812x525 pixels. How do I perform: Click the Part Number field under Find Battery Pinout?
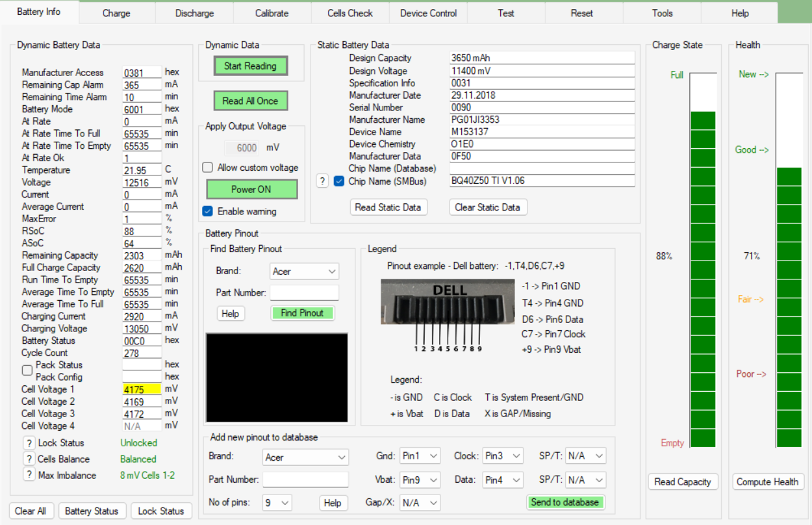[304, 292]
